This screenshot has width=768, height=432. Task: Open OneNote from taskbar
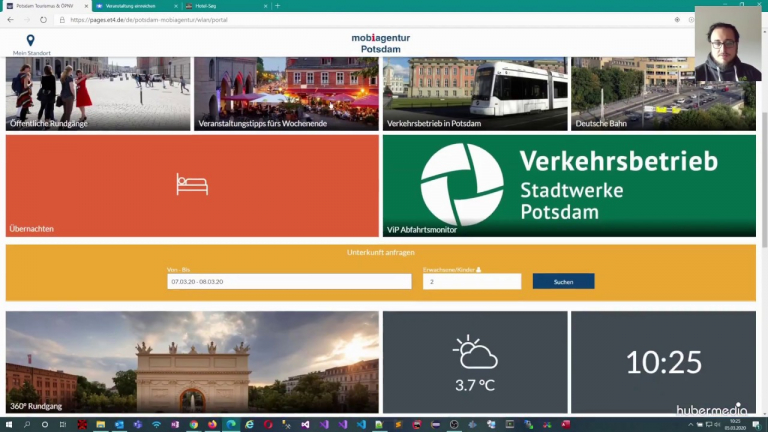[x=175, y=425]
